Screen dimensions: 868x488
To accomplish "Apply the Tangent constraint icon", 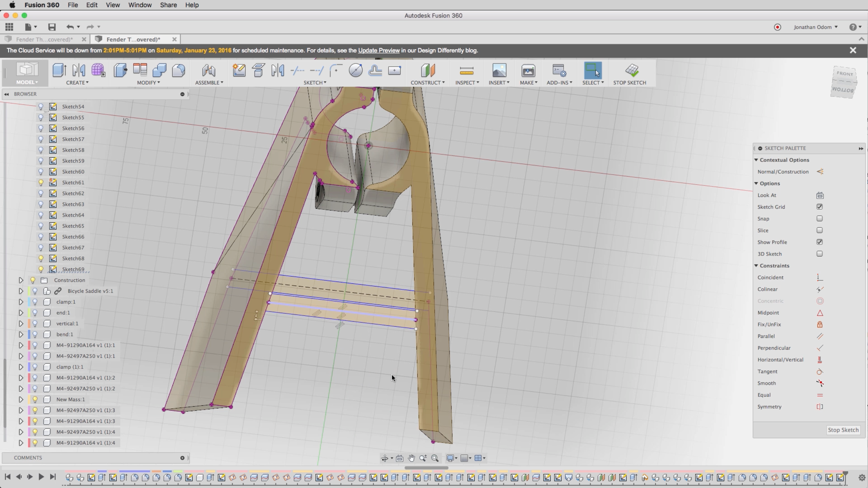I will pos(820,372).
